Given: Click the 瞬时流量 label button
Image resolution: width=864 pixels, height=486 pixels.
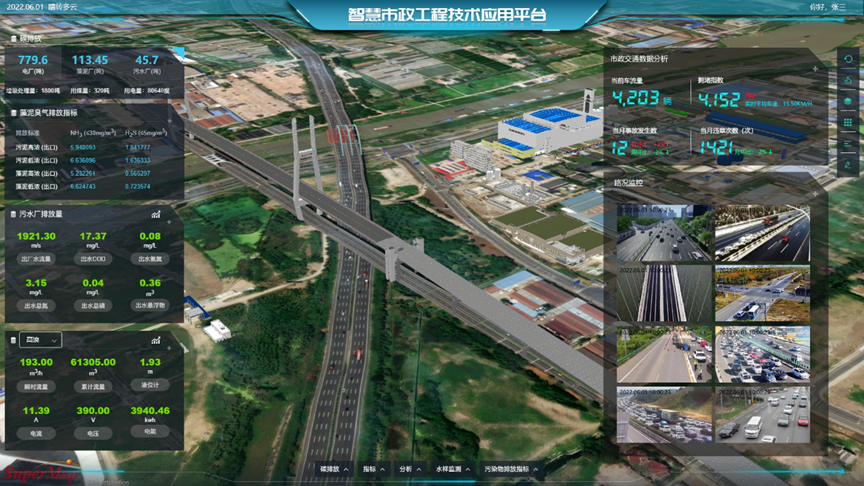Looking at the screenshot, I should [37, 385].
